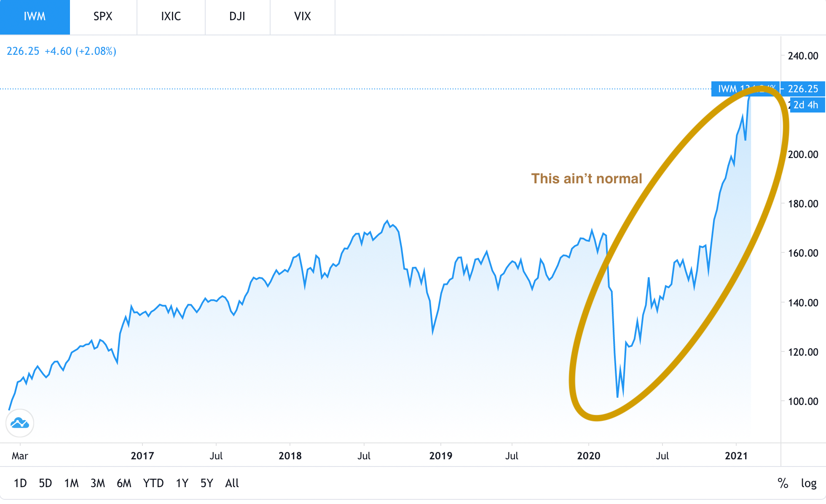The width and height of the screenshot is (826, 504).
Task: Pick the 3M time range
Action: coord(98,483)
